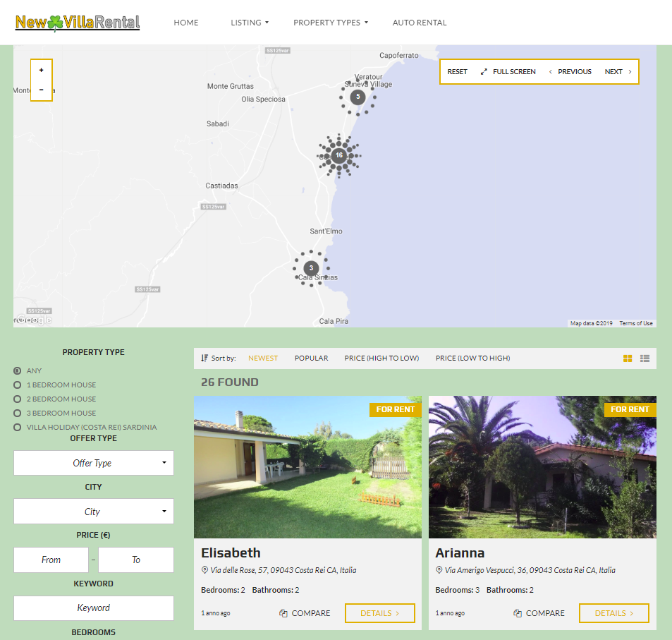Expand the Listing menu
This screenshot has width=672, height=640.
point(250,23)
